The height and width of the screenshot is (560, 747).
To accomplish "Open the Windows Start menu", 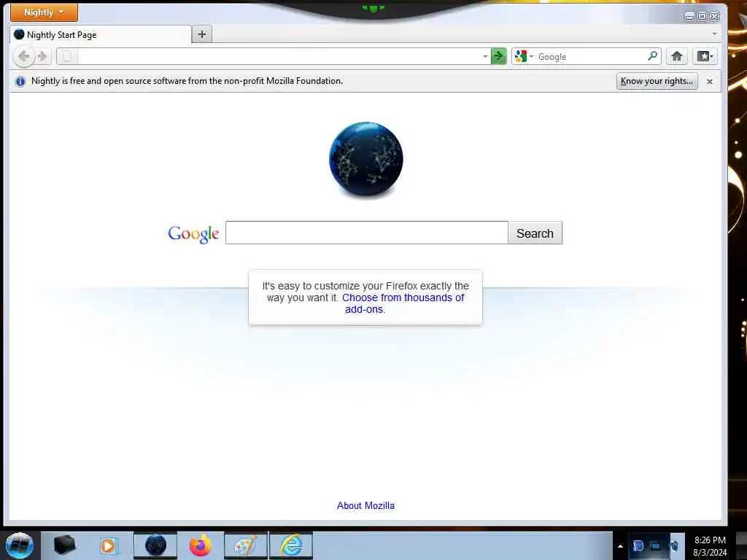I will coord(20,545).
